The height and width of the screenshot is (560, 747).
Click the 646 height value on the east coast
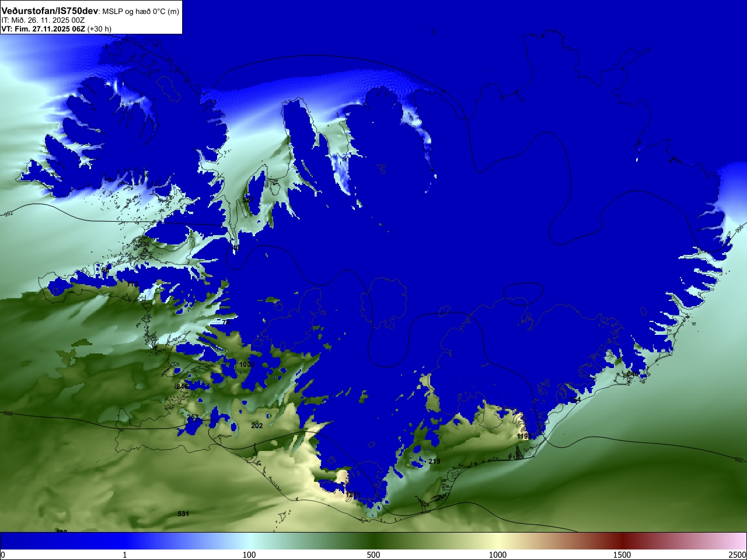point(633,374)
